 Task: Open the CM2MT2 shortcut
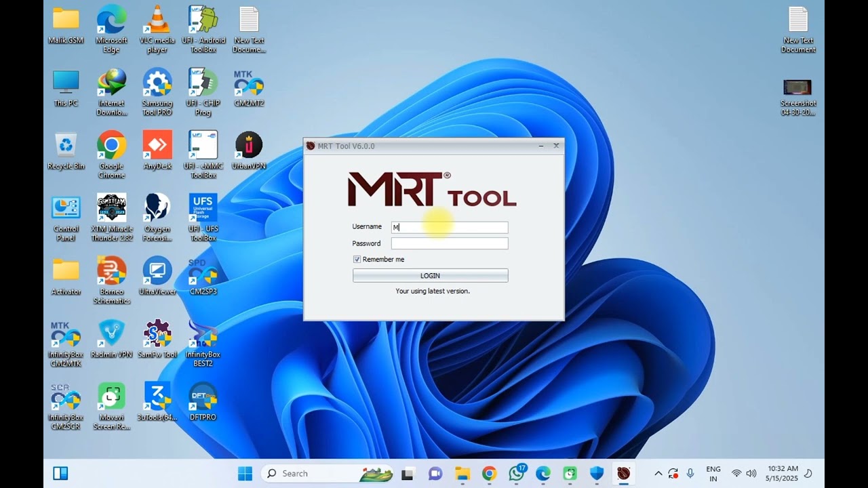click(x=249, y=89)
